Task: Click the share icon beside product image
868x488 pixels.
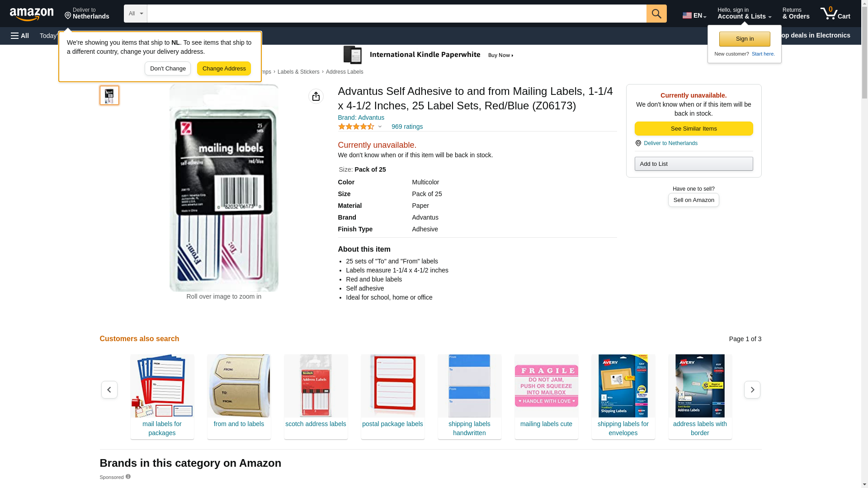Action: click(316, 96)
